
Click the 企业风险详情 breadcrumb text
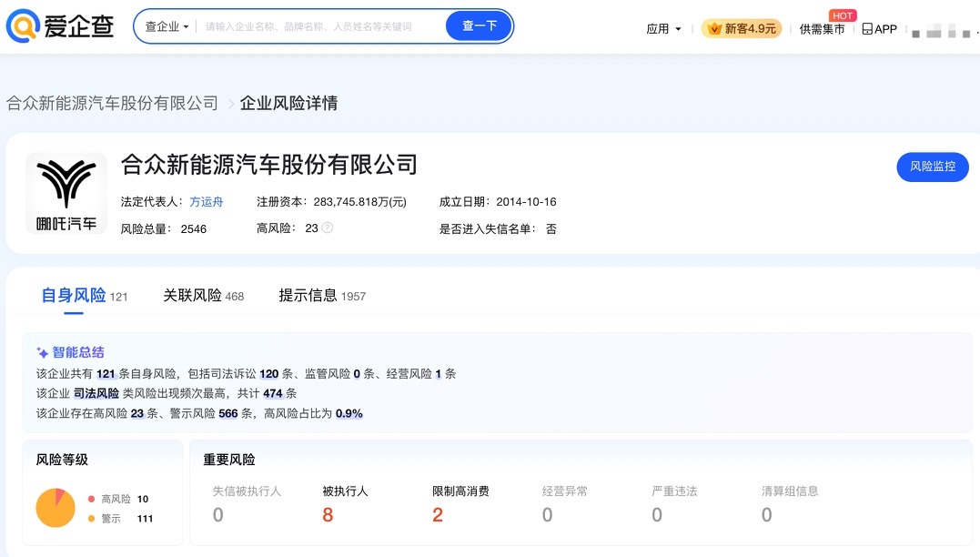click(x=288, y=103)
